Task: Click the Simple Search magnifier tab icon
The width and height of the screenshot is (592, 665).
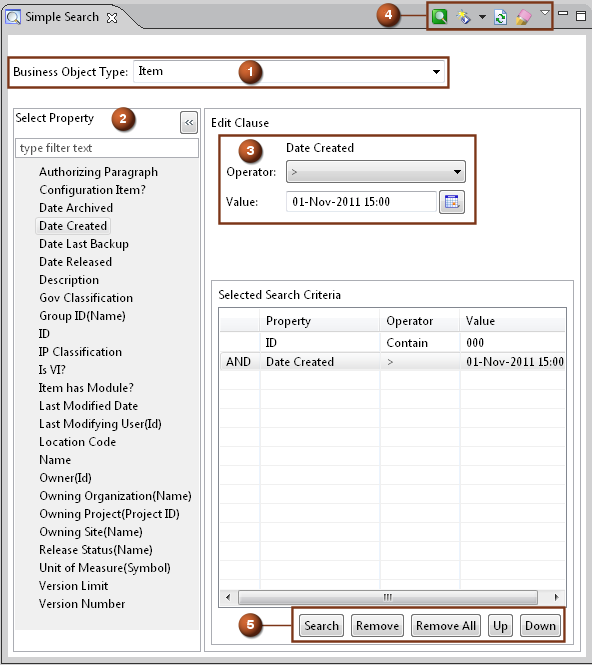Action: pos(13,17)
